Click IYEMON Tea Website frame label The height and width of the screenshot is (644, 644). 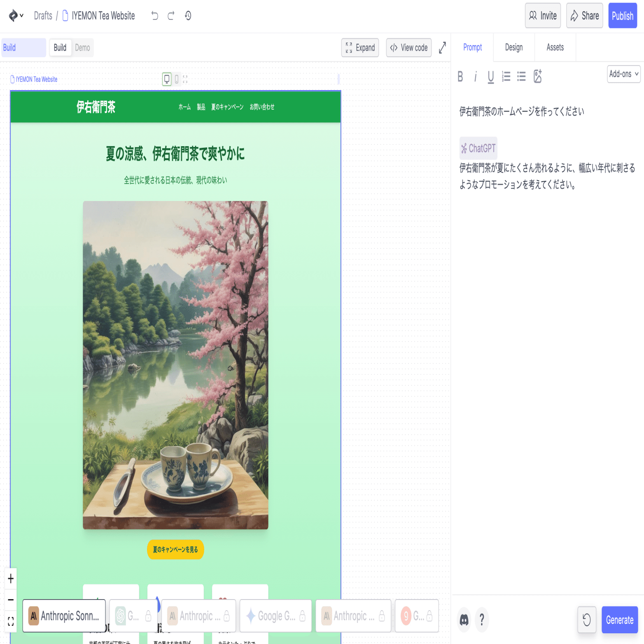coord(34,79)
